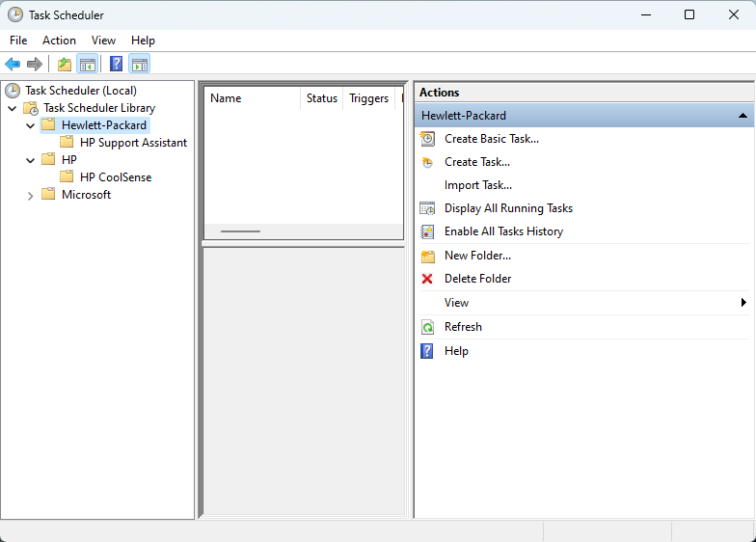Select the HP CoolSense folder label
Screen dimensions: 756x542
click(116, 177)
